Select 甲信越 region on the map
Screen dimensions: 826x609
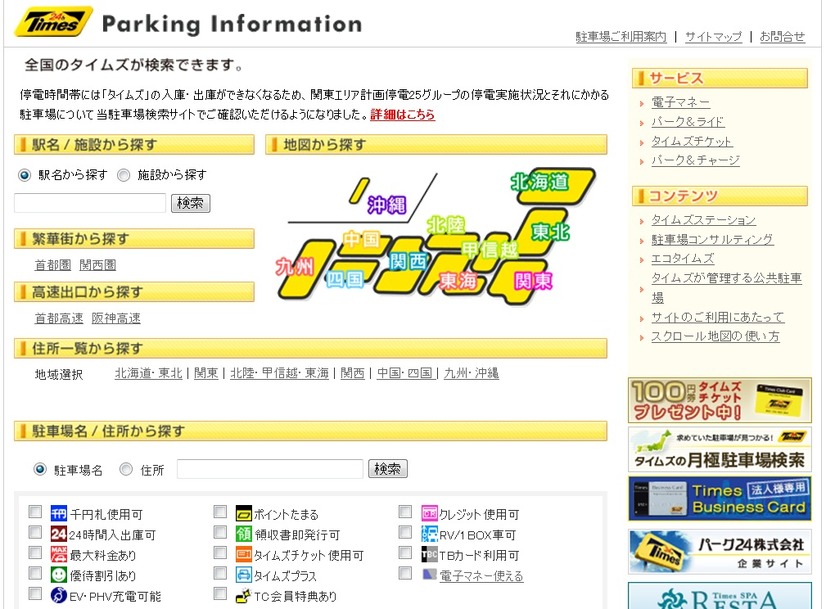click(490, 249)
